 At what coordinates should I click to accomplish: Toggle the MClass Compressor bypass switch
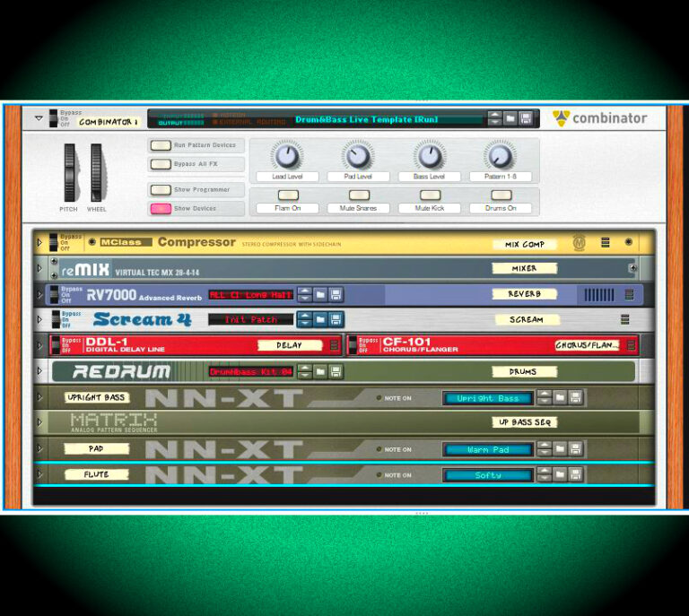[x=54, y=242]
